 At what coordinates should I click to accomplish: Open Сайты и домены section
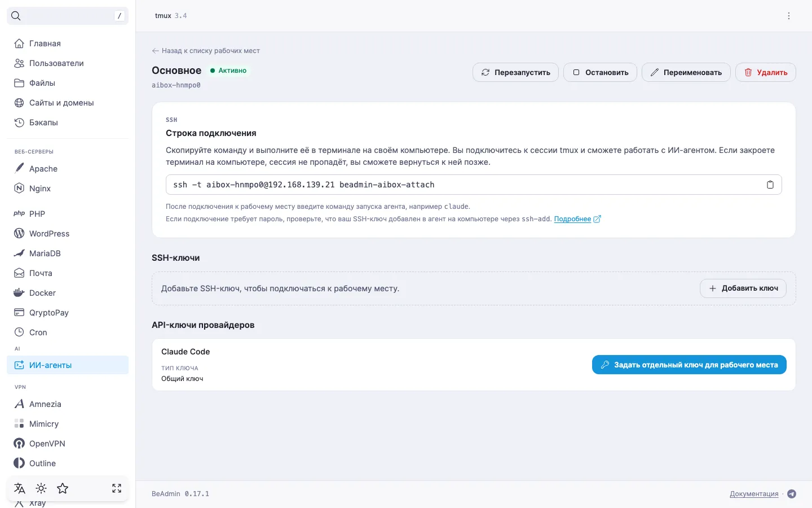pyautogui.click(x=68, y=103)
